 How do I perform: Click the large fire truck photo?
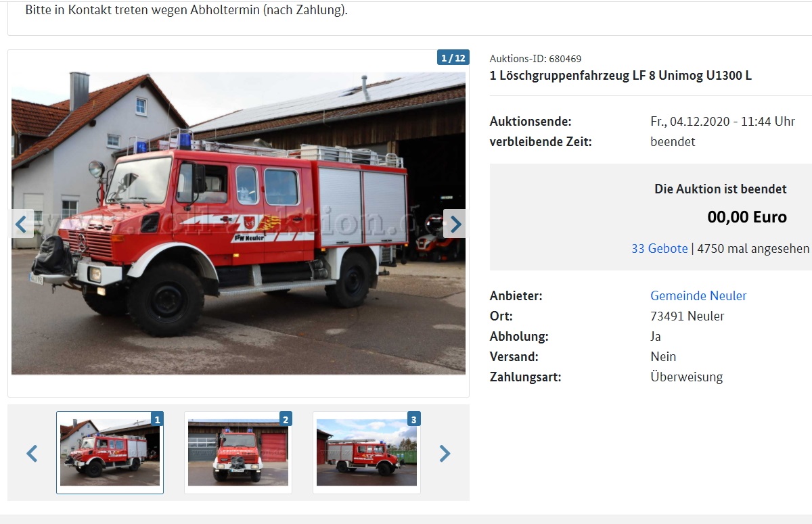point(238,223)
